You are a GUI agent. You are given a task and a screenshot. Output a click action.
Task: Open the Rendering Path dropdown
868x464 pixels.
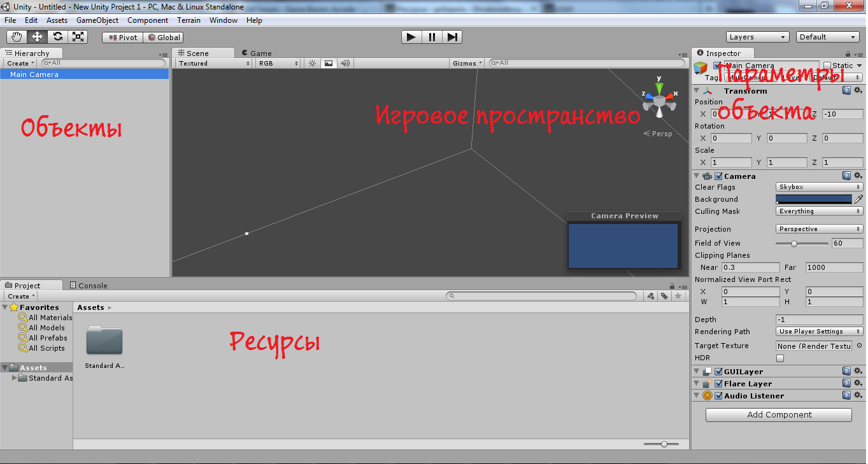coord(820,332)
